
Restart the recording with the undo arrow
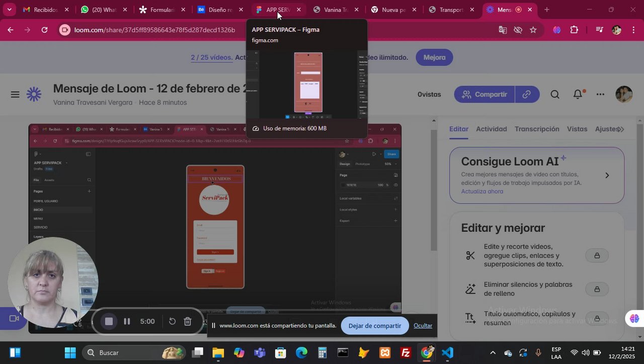pos(172,321)
